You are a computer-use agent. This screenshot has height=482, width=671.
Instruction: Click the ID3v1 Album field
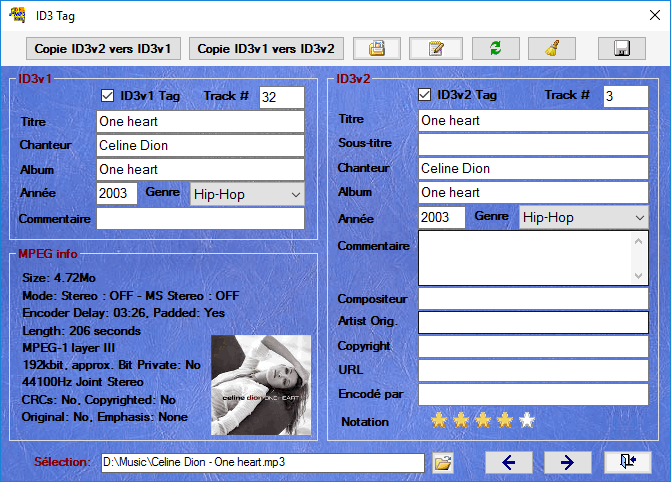click(200, 170)
